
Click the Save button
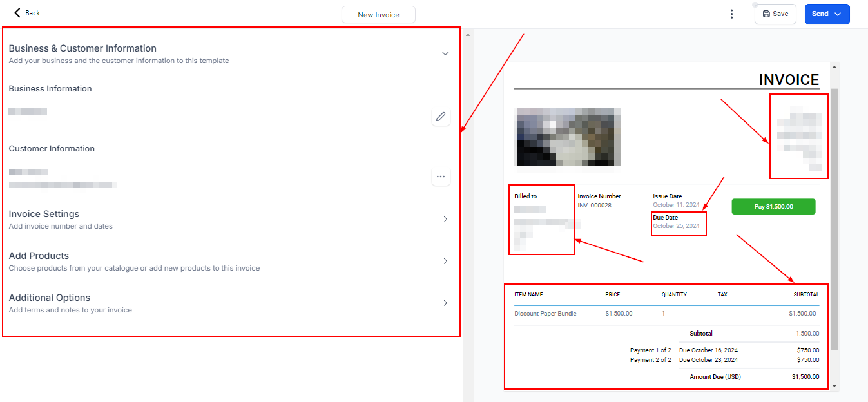pos(775,14)
